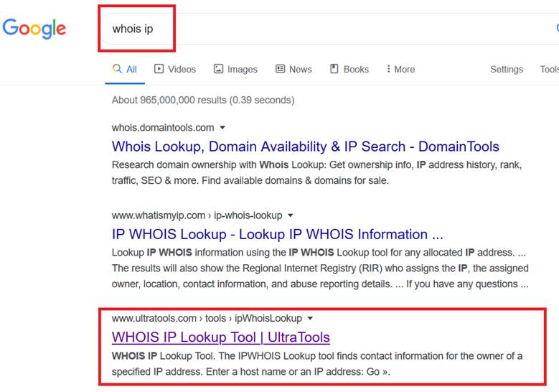Click the Books icon

coord(334,69)
